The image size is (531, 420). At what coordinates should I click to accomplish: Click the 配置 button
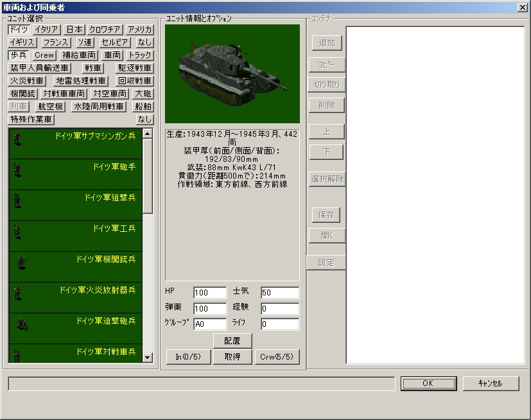[232, 341]
